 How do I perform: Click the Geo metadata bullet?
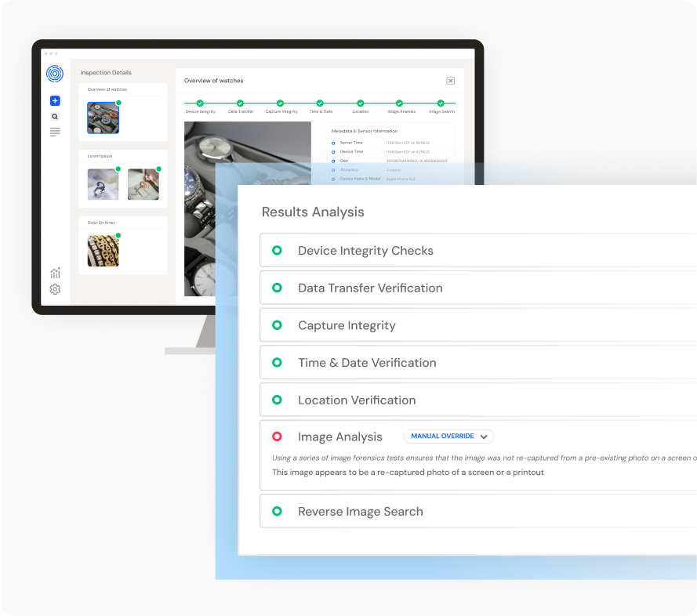pos(333,161)
